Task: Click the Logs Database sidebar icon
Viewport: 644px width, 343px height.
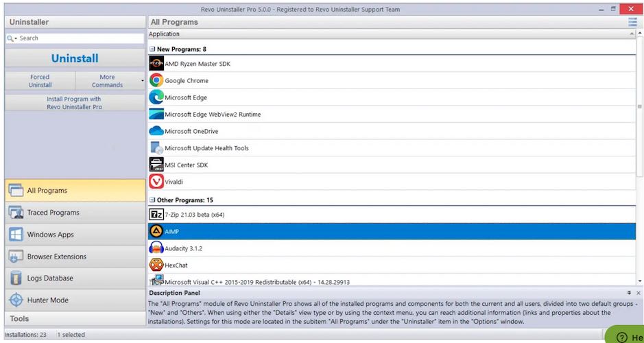Action: [x=16, y=278]
